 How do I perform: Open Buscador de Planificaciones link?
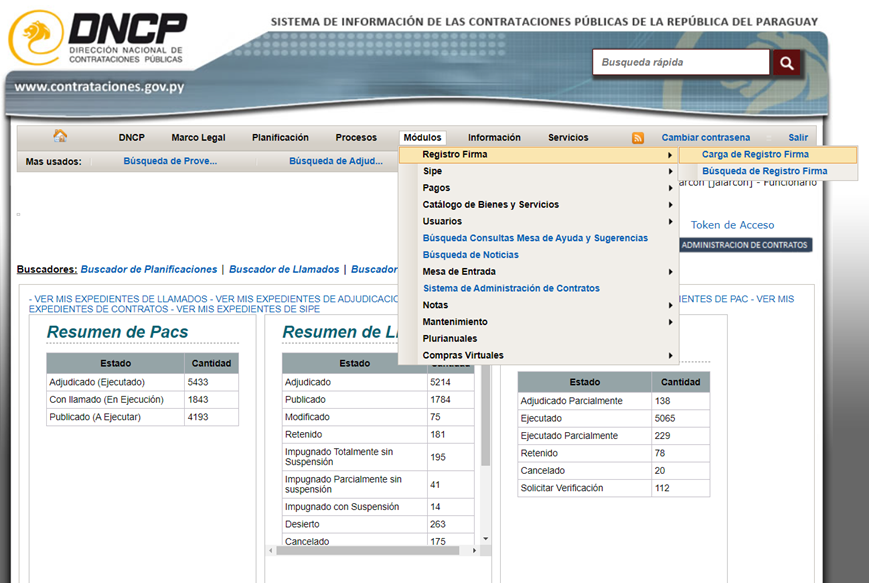149,269
